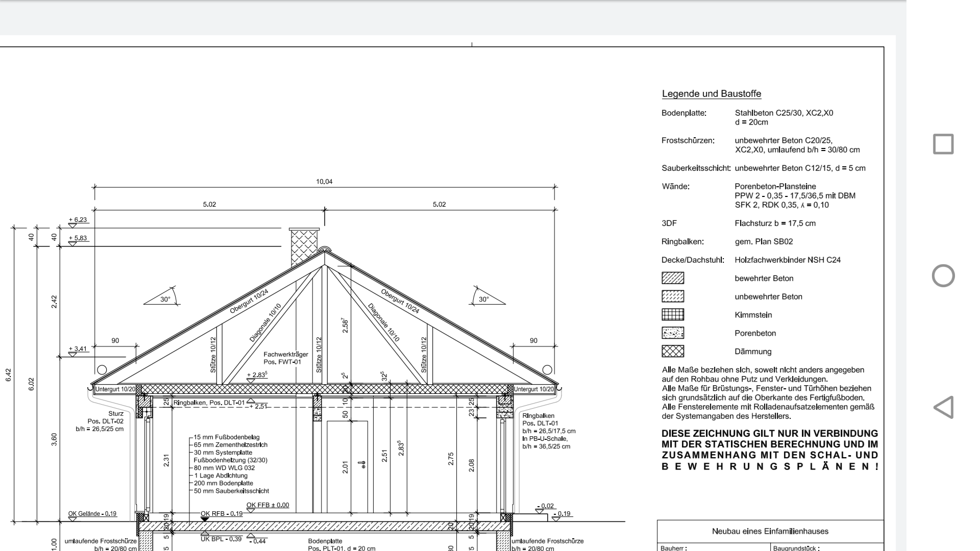Click the left eave circle marker
The image size is (980, 551).
coord(102,369)
